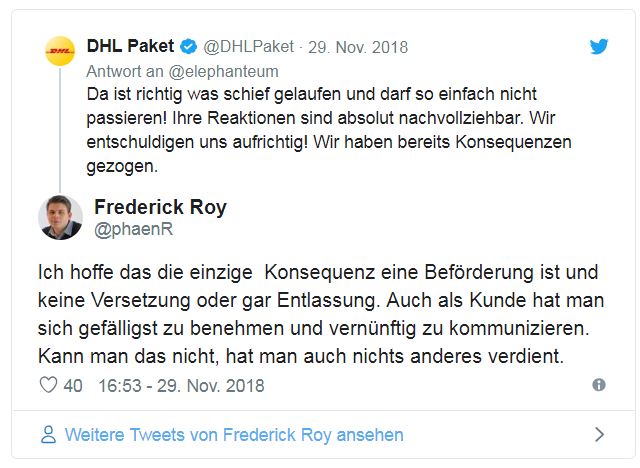Viewport: 640px width, 468px height.
Task: Open Frederick Roy's profile photo
Action: (60, 217)
